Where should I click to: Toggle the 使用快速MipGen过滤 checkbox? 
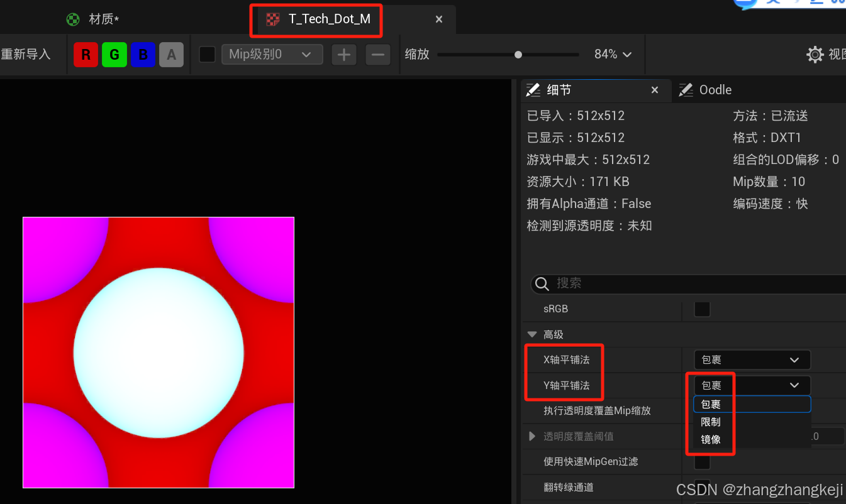702,462
